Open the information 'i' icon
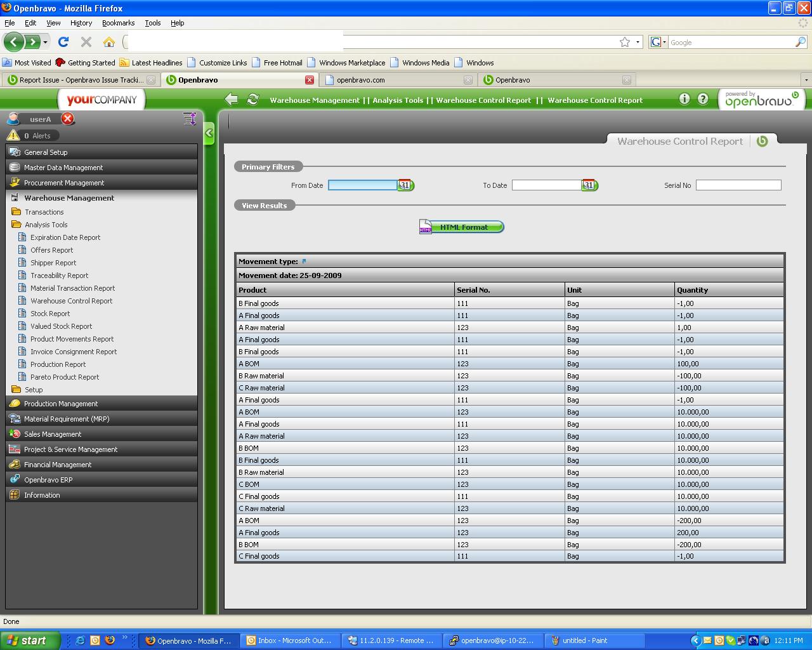Image resolution: width=812 pixels, height=650 pixels. pyautogui.click(x=684, y=99)
